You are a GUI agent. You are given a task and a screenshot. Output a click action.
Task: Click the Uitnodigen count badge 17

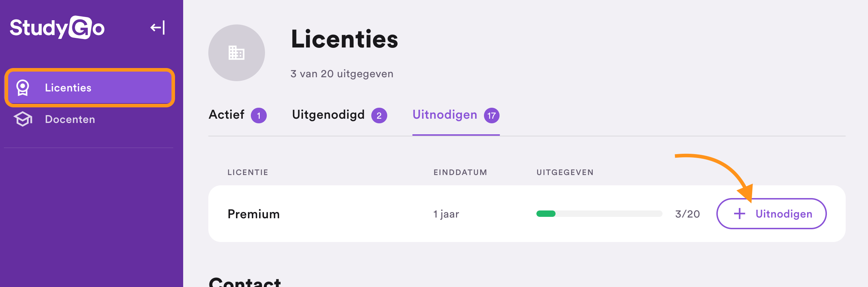pyautogui.click(x=492, y=116)
